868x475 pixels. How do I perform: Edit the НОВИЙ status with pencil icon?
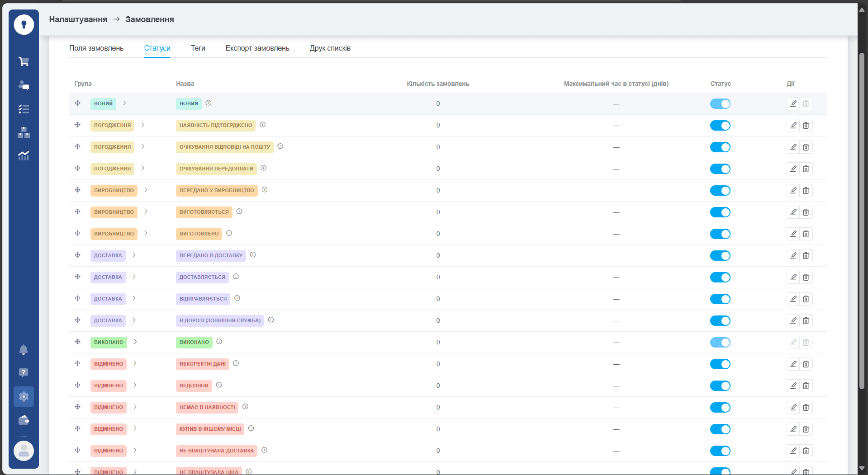click(793, 103)
